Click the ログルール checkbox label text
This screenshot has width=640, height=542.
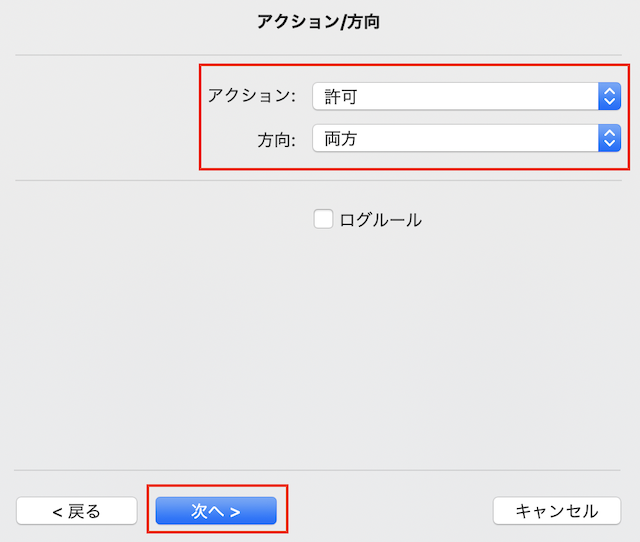pyautogui.click(x=380, y=220)
